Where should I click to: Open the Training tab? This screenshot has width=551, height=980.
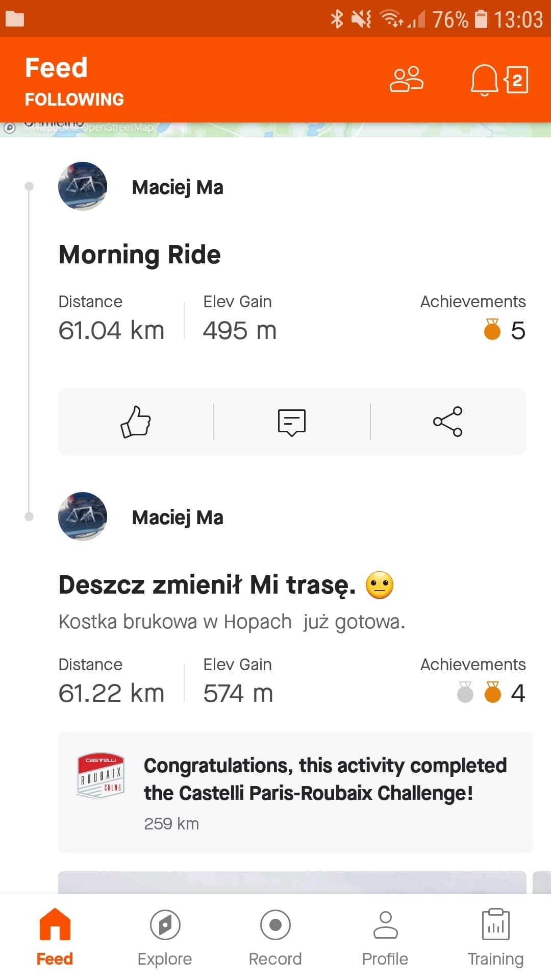(x=495, y=938)
